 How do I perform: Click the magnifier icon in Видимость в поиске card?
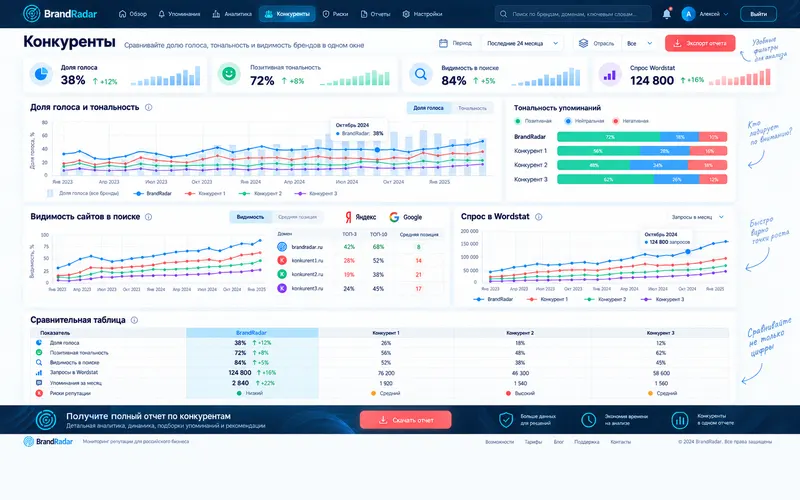click(x=420, y=74)
